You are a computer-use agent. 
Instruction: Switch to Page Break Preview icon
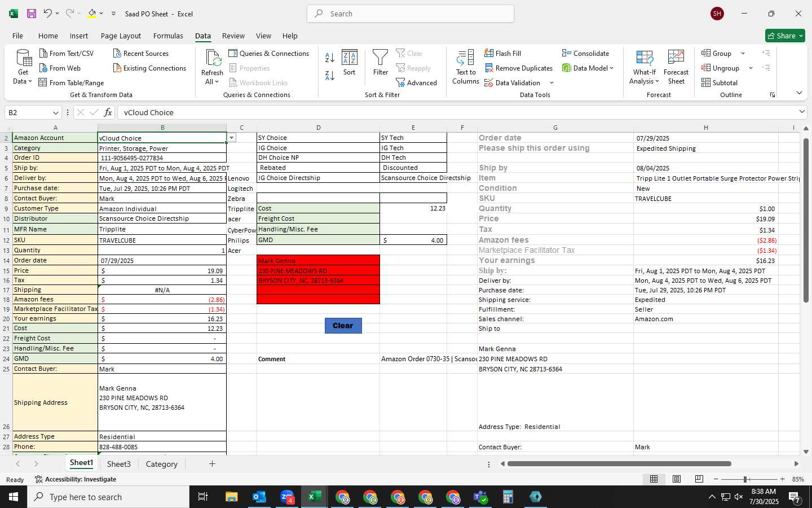pyautogui.click(x=699, y=479)
